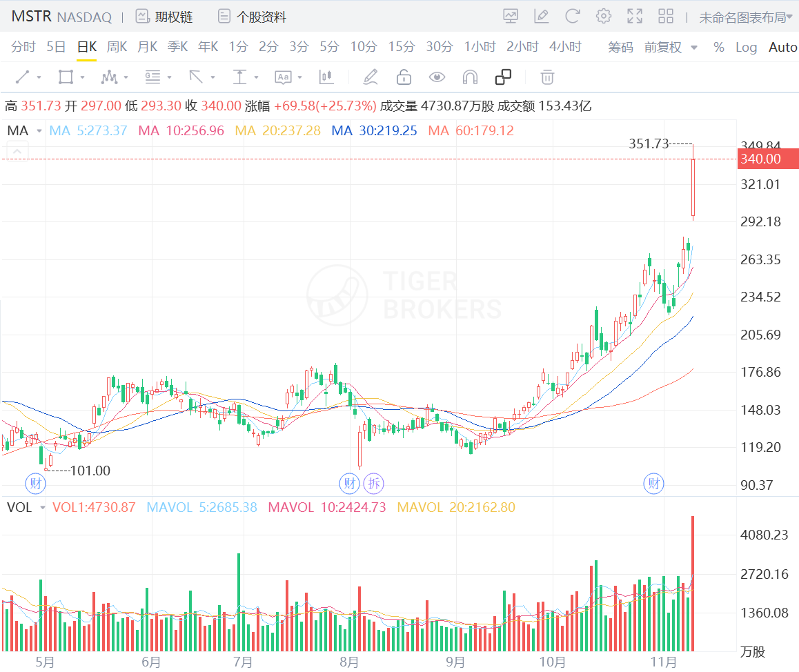Open 个股资料 stock profile
The width and height of the screenshot is (799, 672).
(252, 17)
